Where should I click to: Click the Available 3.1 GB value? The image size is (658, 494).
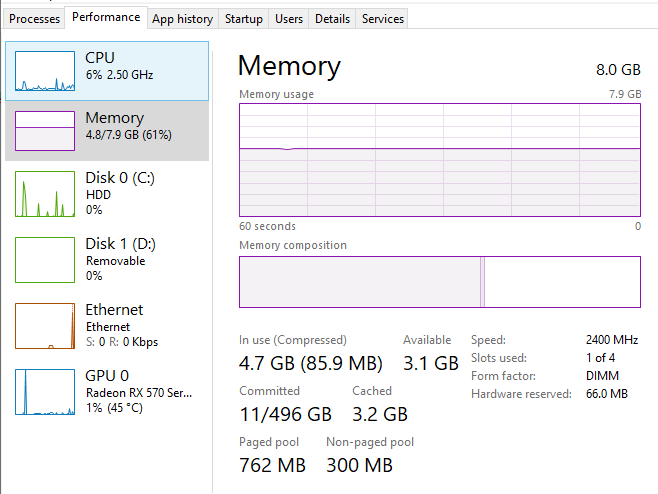click(431, 362)
